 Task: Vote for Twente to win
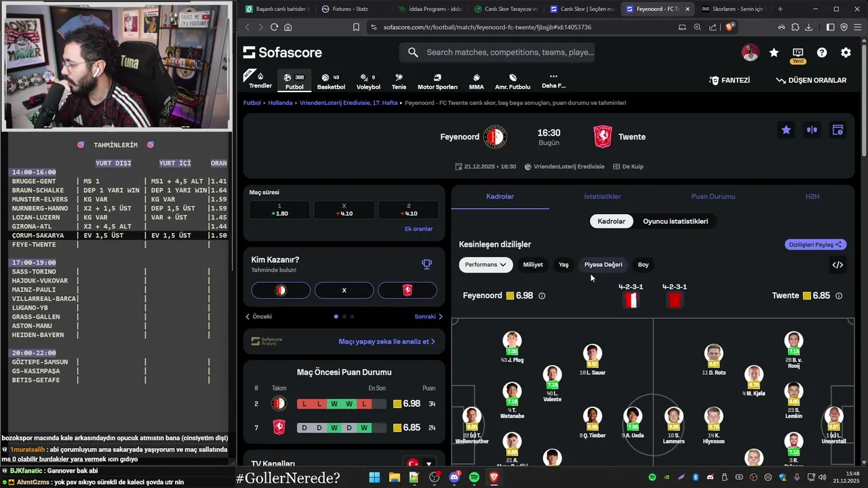[x=408, y=290]
